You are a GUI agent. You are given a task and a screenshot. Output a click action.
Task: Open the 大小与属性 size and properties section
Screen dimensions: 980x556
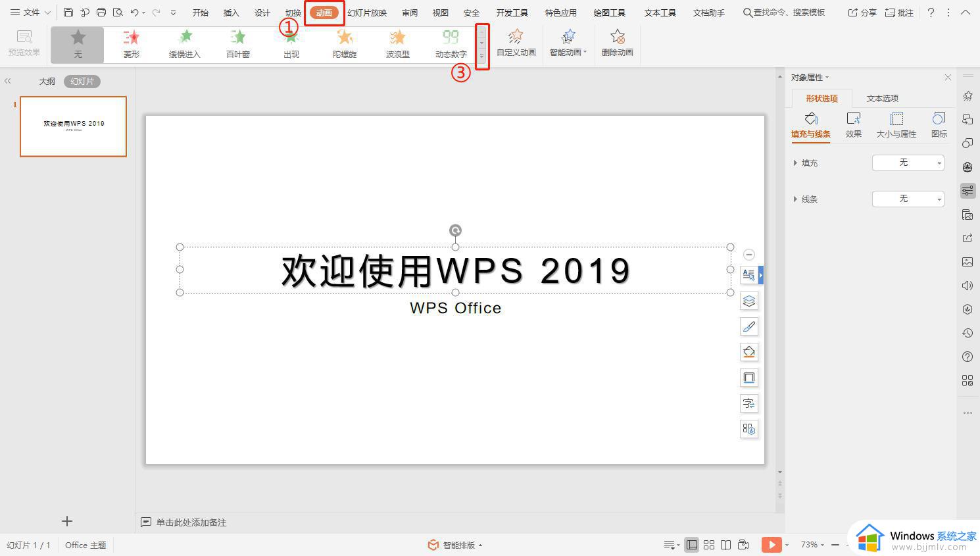point(896,125)
